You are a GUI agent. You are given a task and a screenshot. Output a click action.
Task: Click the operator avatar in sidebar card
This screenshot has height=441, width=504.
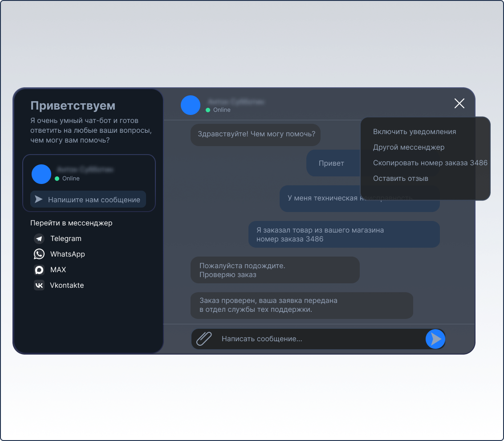[x=41, y=174]
